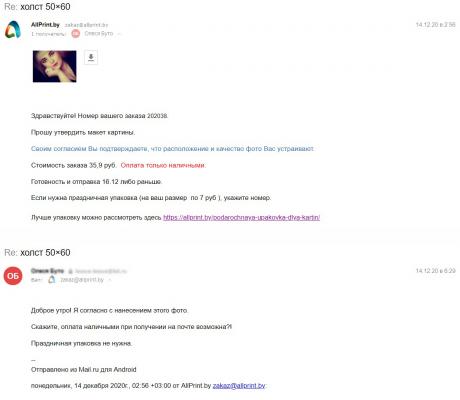Click the zakaz@allprint.by link in quoted header
Image resolution: width=460 pixels, height=400 pixels.
pos(239,386)
